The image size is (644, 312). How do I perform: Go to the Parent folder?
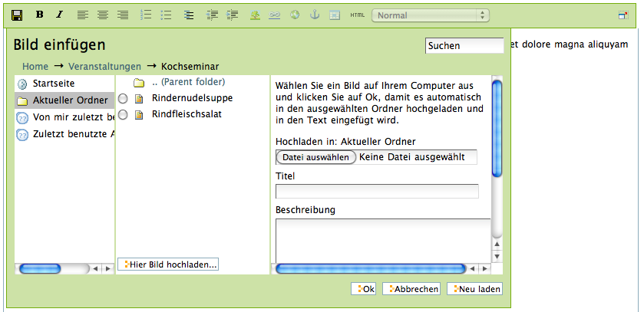[x=189, y=82]
